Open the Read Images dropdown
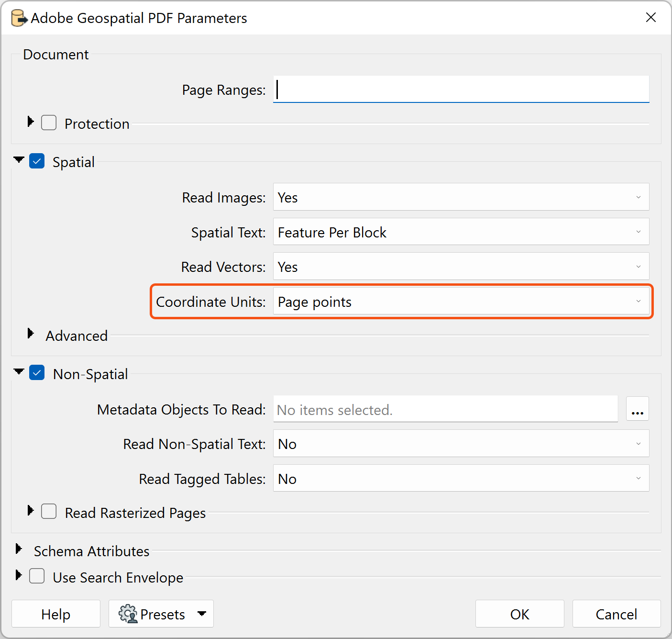The image size is (672, 639). pyautogui.click(x=461, y=197)
